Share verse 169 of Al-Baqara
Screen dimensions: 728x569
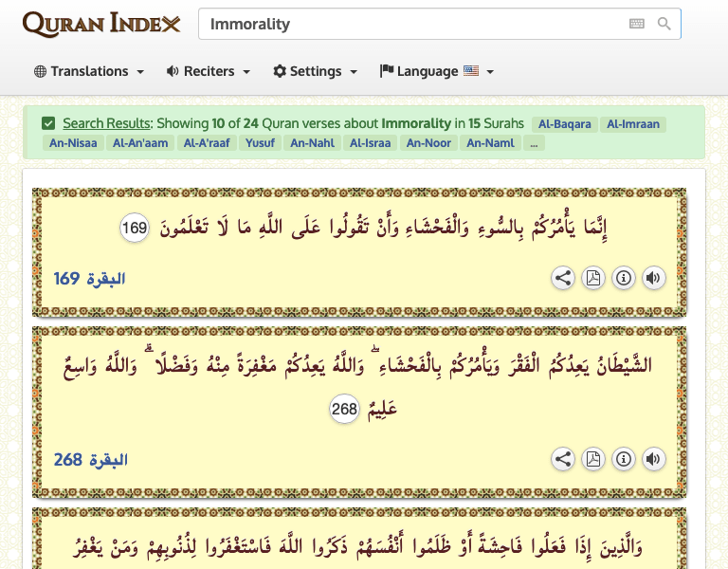tap(563, 278)
